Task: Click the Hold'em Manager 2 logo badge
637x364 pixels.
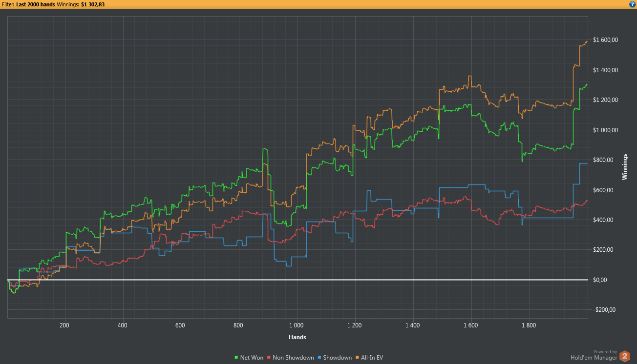Action: [x=624, y=357]
